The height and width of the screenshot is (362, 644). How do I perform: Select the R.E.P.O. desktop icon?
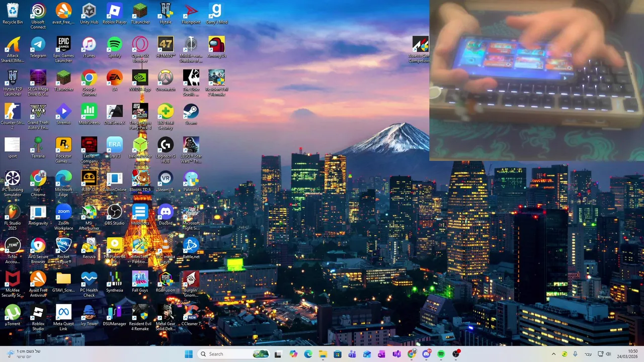pyautogui.click(x=89, y=181)
